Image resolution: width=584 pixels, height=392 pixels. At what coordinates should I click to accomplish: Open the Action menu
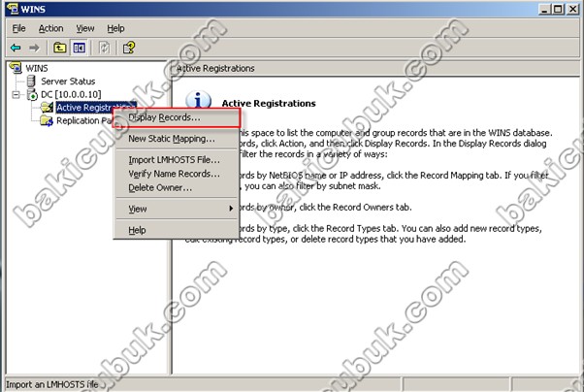51,28
